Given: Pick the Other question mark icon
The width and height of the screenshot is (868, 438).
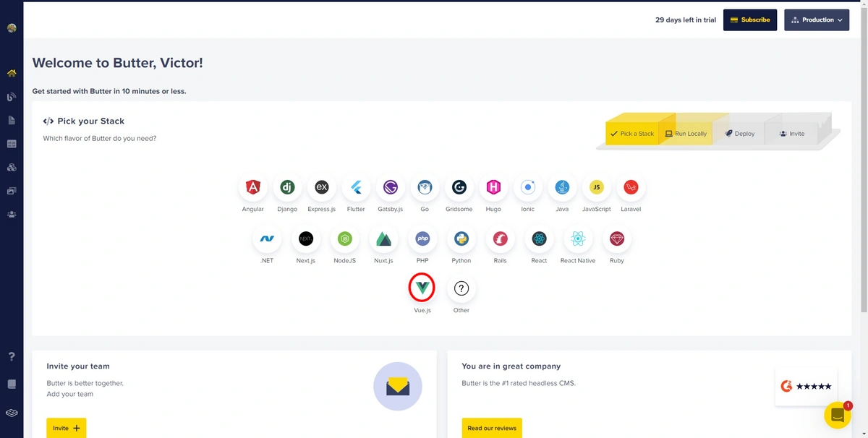Looking at the screenshot, I should pos(461,288).
